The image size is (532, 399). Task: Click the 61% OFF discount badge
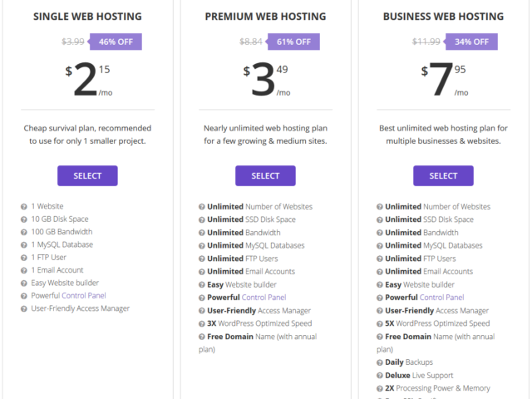coord(293,42)
